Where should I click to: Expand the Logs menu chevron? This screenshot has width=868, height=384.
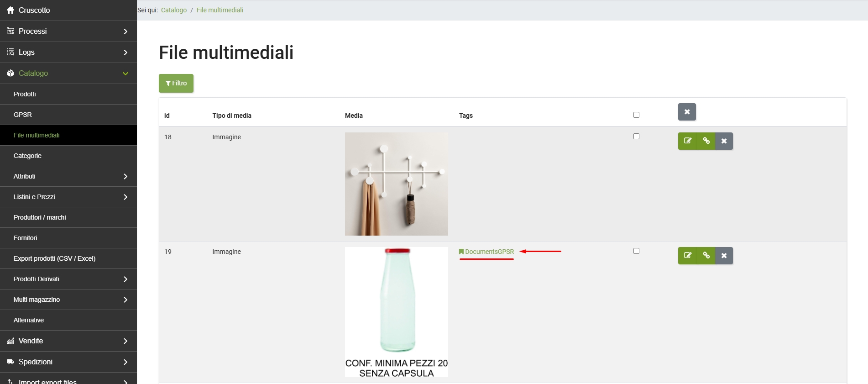pos(125,53)
